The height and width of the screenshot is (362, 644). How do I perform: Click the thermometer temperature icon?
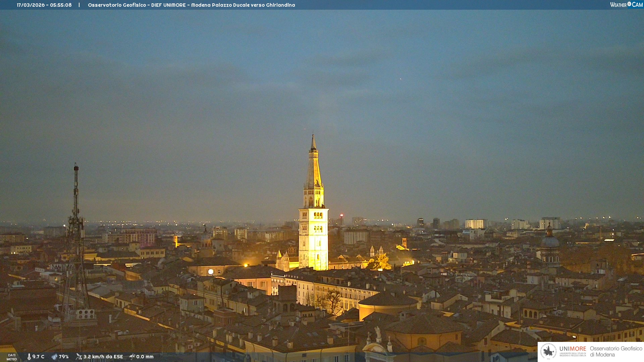click(29, 357)
